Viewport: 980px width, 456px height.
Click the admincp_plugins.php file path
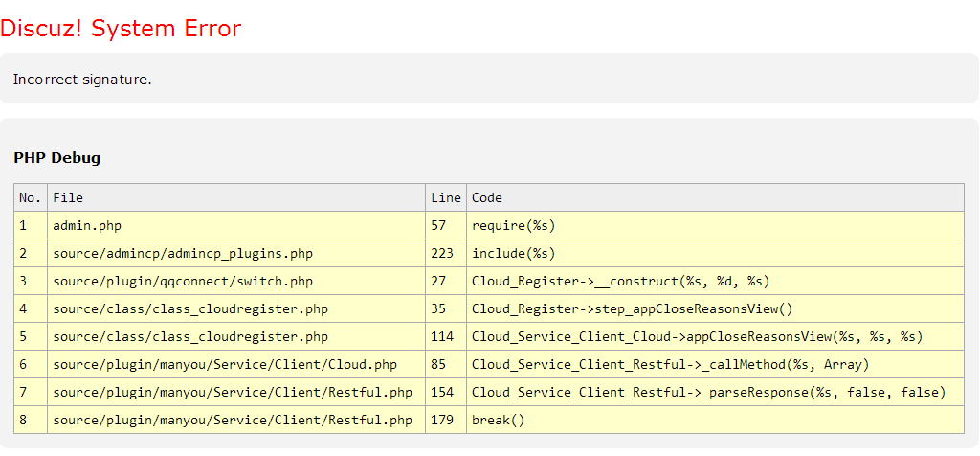click(183, 254)
